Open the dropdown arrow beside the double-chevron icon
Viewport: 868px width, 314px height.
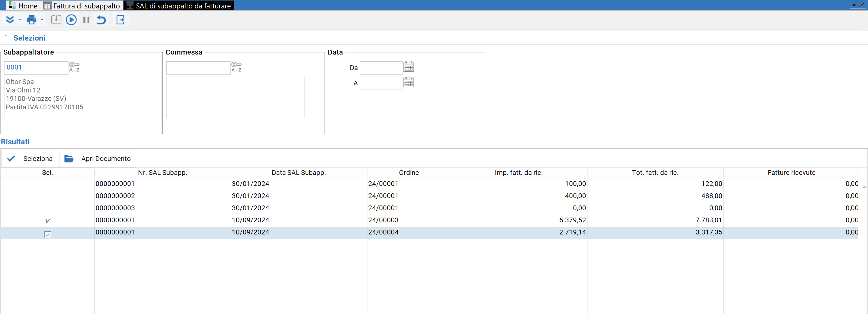pyautogui.click(x=20, y=20)
